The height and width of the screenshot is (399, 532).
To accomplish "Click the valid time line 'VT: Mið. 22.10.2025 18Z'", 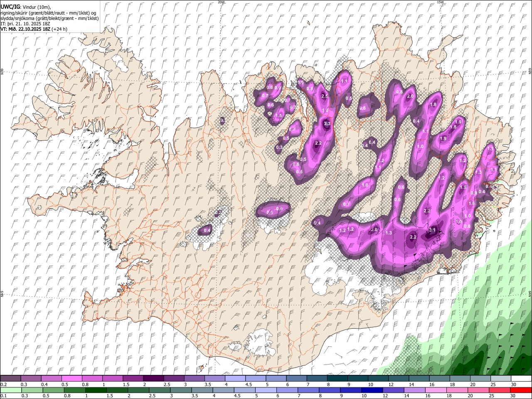I will pyautogui.click(x=26, y=29).
